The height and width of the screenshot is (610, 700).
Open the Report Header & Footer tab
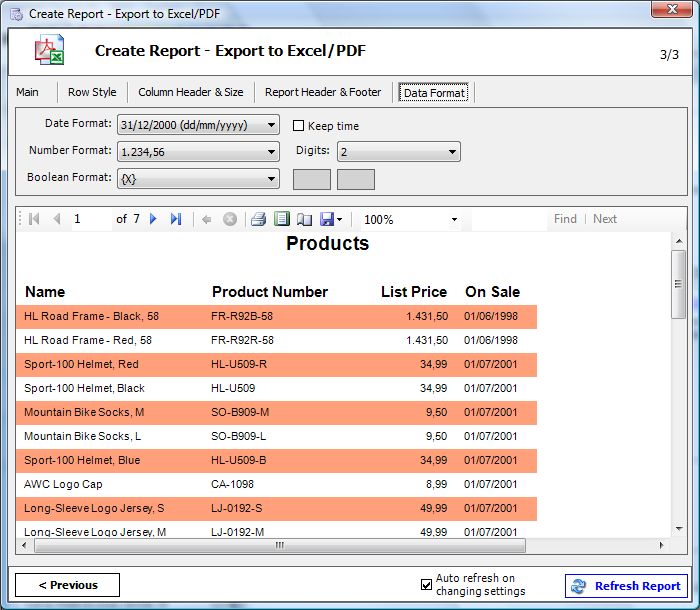pos(323,92)
